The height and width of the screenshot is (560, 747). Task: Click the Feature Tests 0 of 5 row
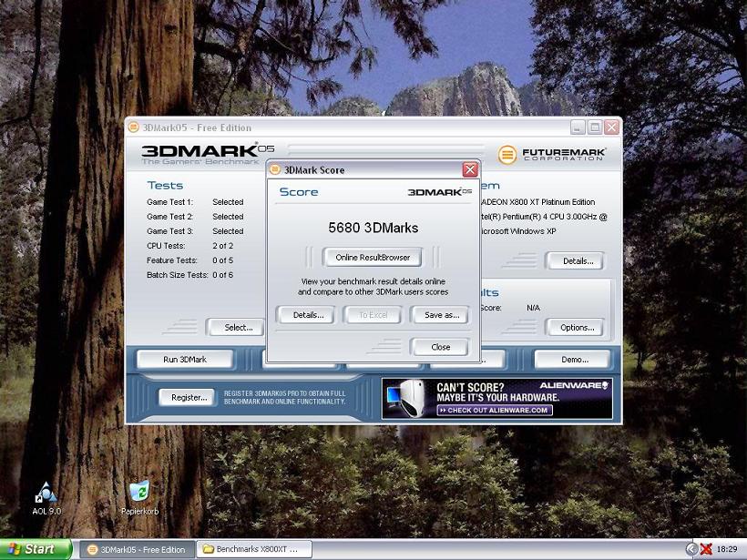point(189,260)
